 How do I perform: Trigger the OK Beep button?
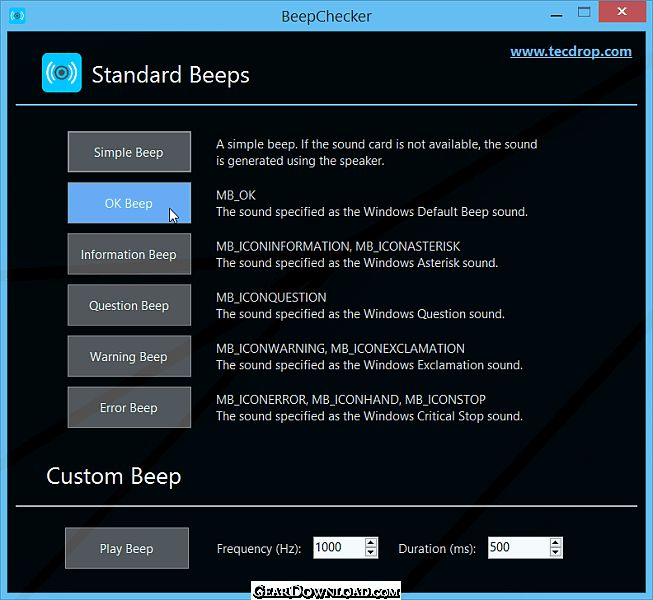[x=129, y=203]
